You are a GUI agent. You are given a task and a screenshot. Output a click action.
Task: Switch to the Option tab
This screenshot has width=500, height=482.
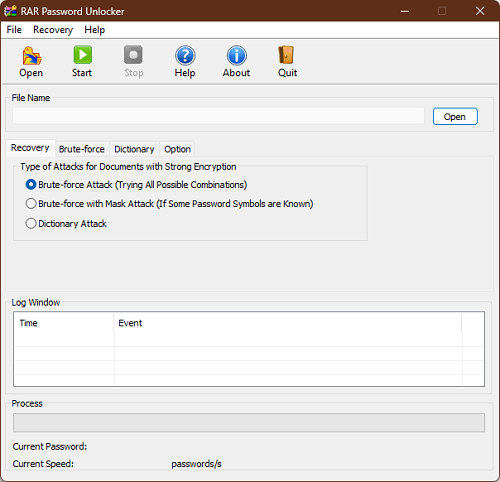click(x=177, y=149)
